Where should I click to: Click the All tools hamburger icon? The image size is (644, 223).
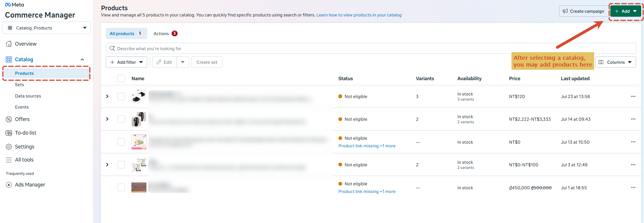click(9, 160)
